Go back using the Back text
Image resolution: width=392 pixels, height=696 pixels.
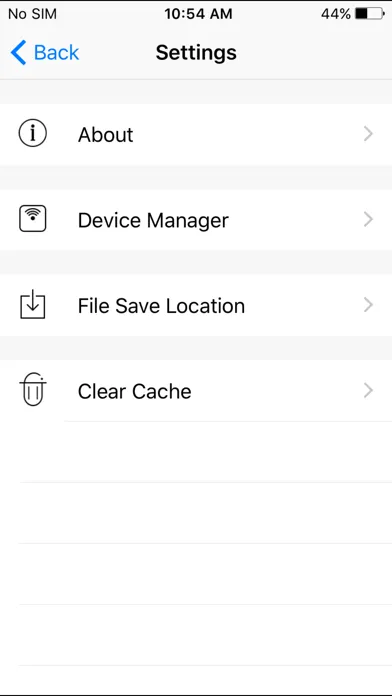tap(56, 53)
